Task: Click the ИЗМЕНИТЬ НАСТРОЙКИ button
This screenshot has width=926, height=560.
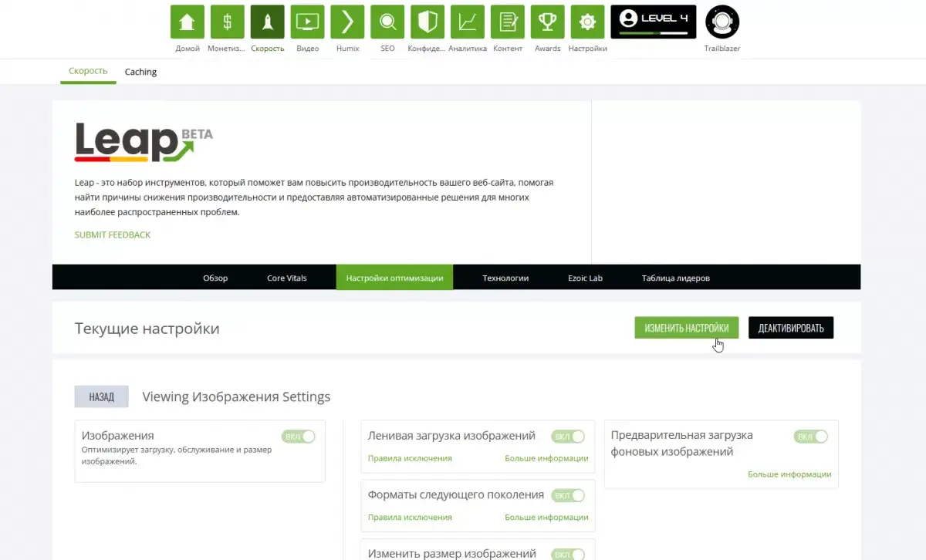Action: (x=687, y=328)
